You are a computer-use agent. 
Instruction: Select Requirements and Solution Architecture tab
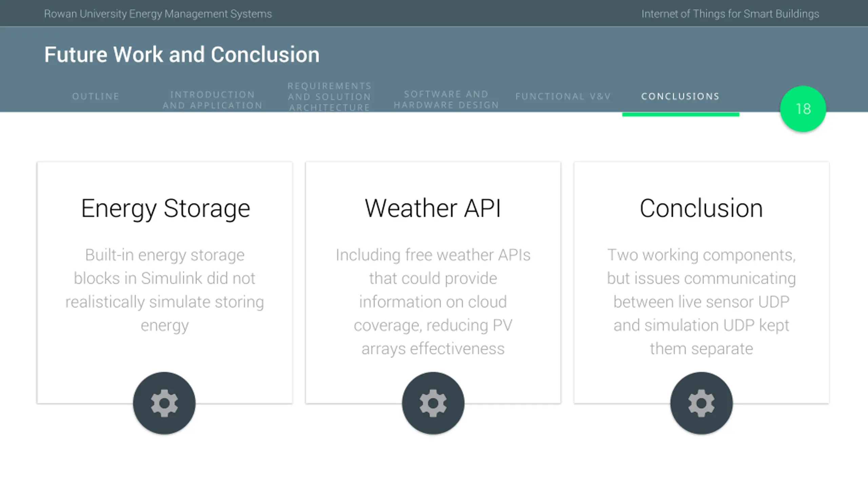click(329, 97)
